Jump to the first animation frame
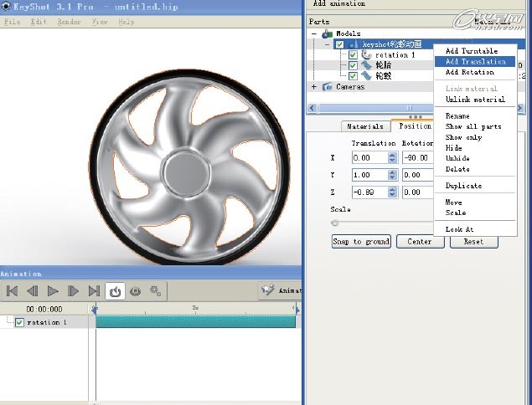This screenshot has height=405, width=532. pos(13,291)
